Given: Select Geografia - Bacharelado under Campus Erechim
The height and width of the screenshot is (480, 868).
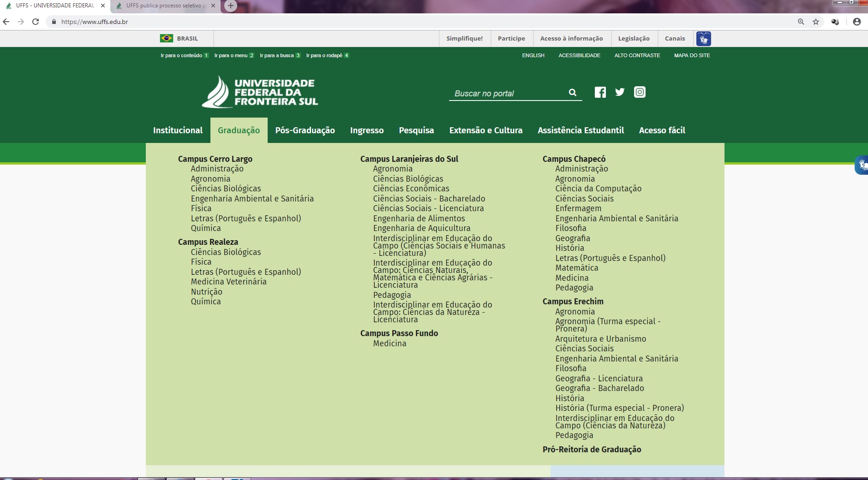Looking at the screenshot, I should point(600,388).
